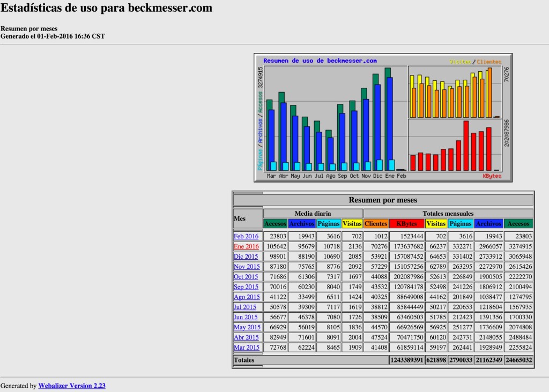This screenshot has width=549, height=392.
Task: Click the Totales row label
Action: point(244,360)
